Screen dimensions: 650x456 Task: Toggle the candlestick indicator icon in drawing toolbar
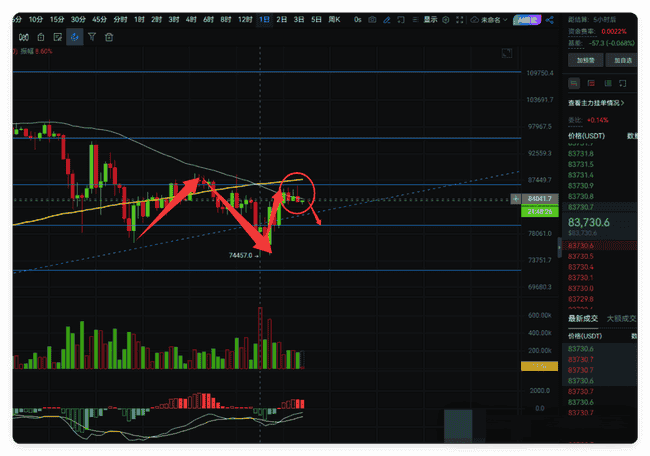pyautogui.click(x=23, y=36)
